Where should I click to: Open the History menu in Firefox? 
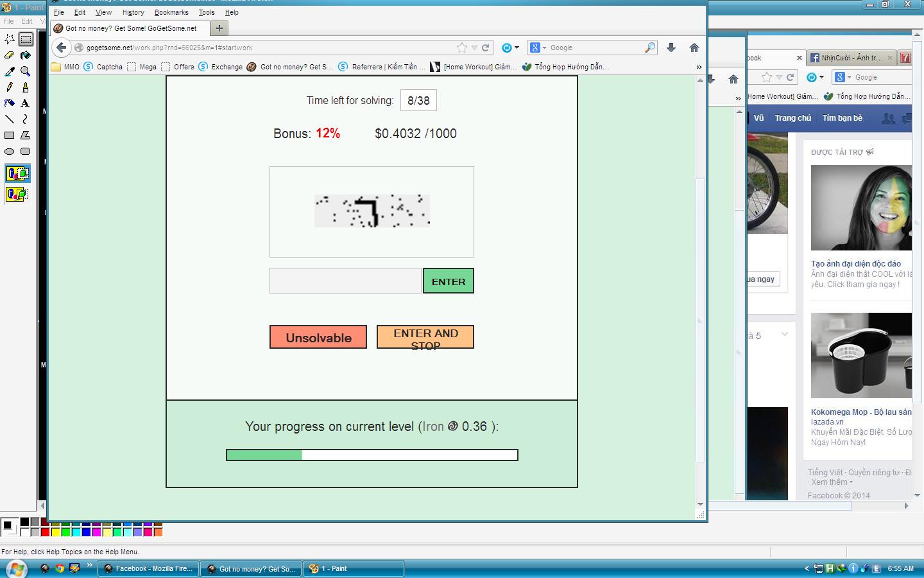(133, 12)
